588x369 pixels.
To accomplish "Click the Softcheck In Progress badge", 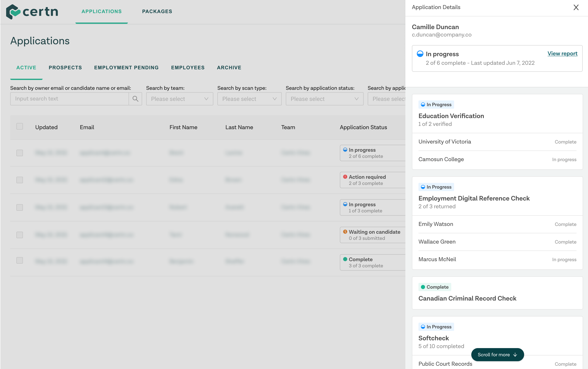I will [436, 327].
